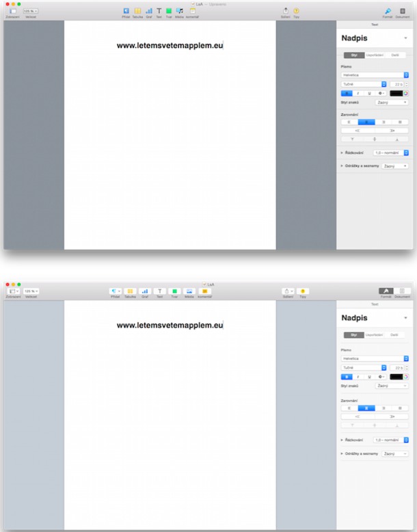Open Zobrazení view button in lower window
The image size is (417, 532).
pos(13,291)
